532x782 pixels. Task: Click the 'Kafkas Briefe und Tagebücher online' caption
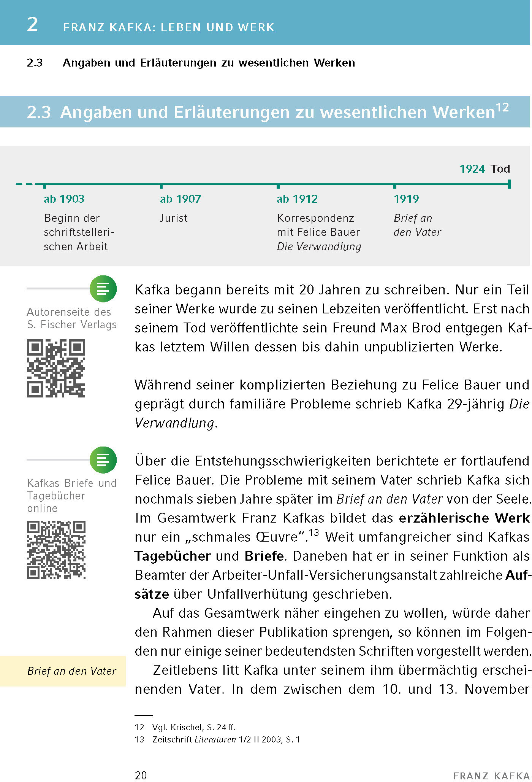click(72, 496)
